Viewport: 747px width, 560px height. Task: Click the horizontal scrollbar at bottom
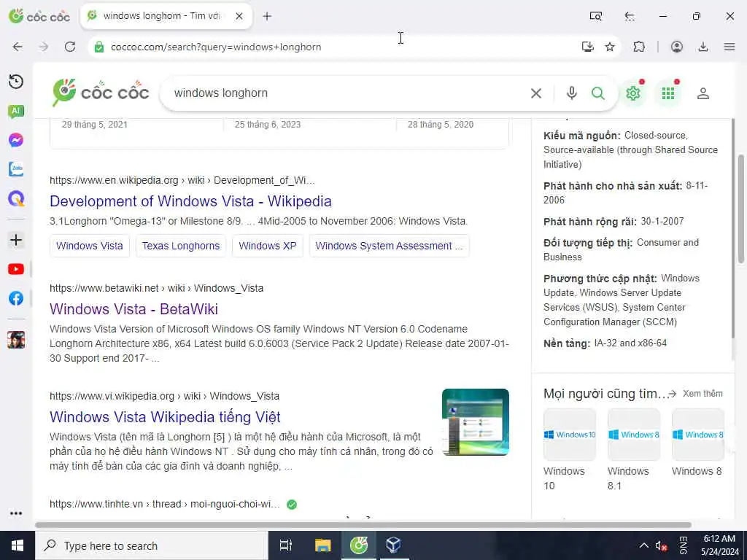tap(363, 525)
